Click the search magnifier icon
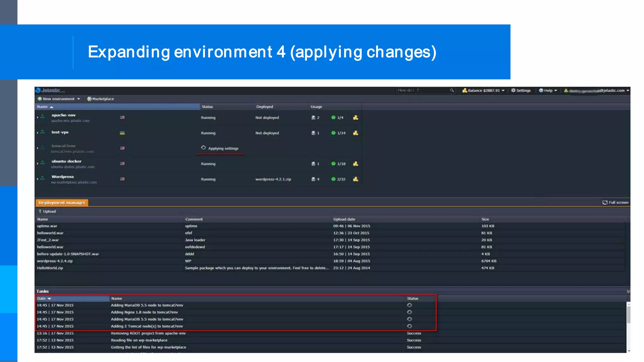Screen dimensions: 644x362 tap(452, 90)
